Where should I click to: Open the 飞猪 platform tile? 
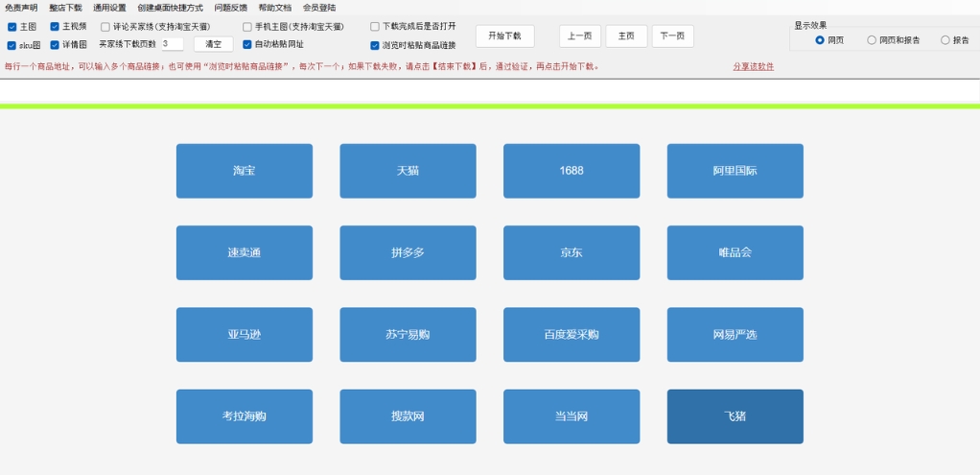735,416
